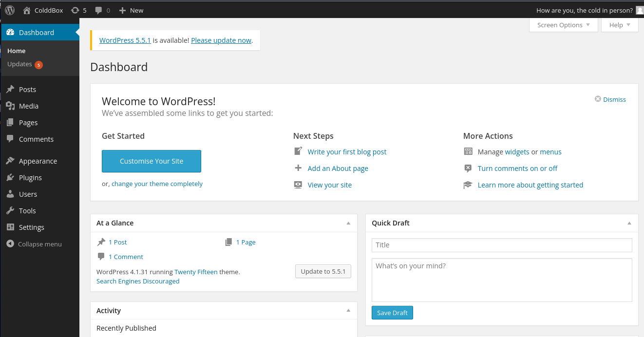Expand the Help dropdown tab
644x337 pixels.
(620, 25)
